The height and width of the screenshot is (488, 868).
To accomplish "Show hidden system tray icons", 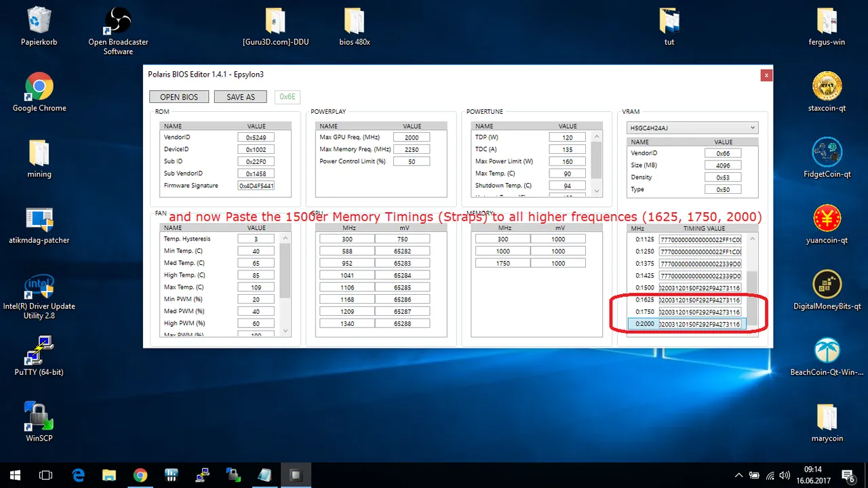I will (x=738, y=475).
